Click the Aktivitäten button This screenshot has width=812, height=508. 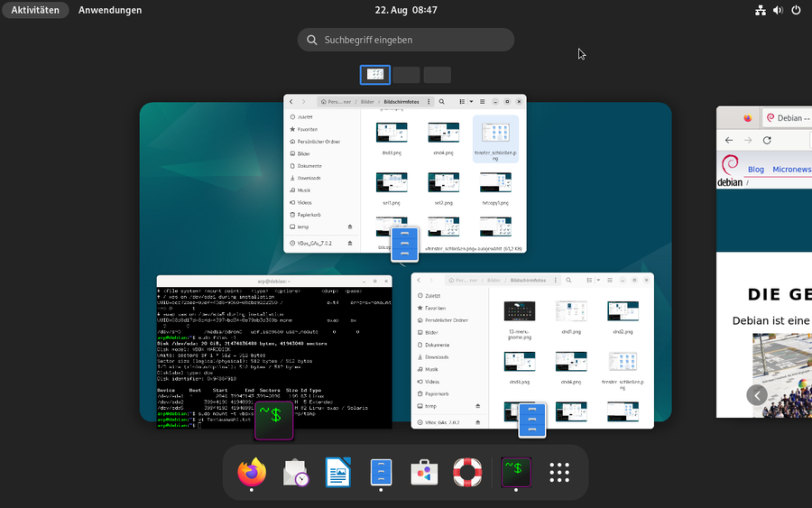35,10
